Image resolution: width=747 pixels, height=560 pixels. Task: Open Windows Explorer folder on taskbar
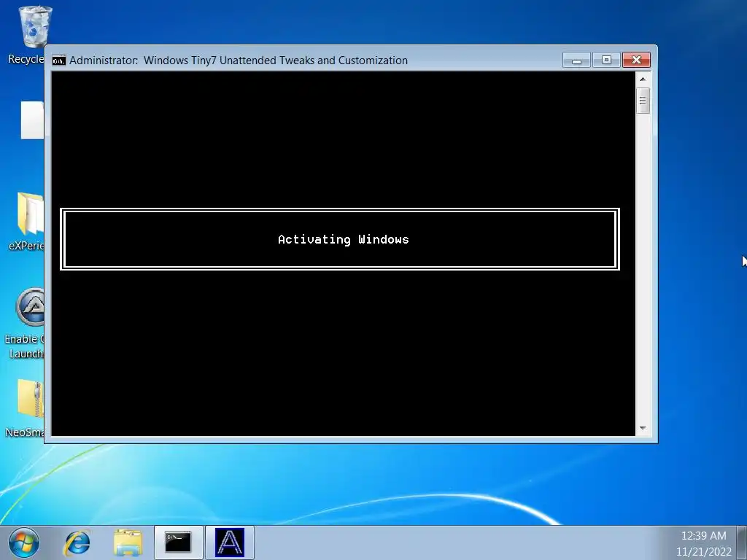click(x=128, y=542)
